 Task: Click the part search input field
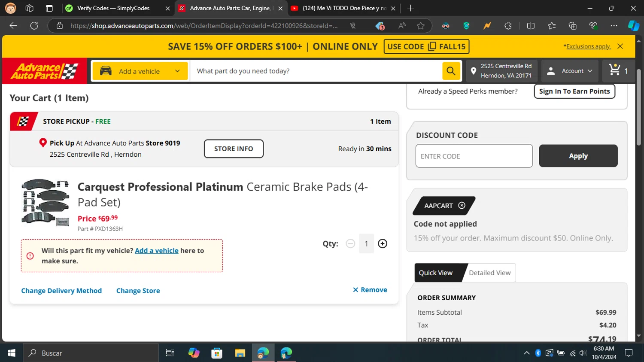316,71
